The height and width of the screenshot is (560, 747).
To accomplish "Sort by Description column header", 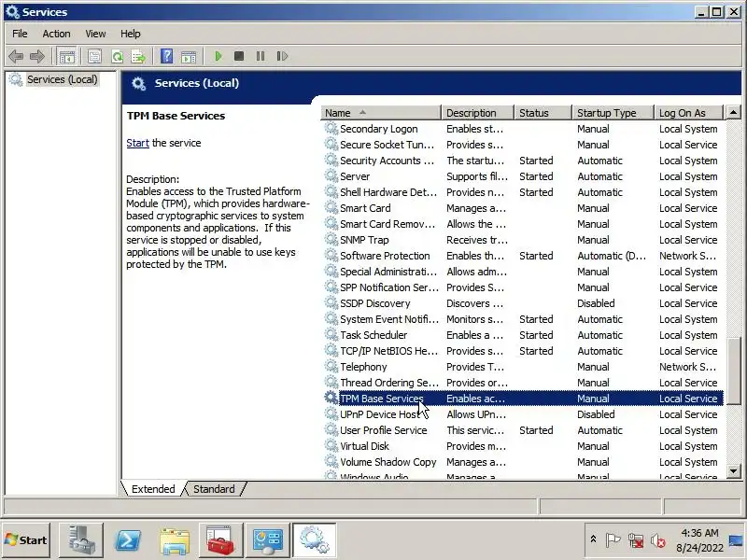I will [478, 113].
